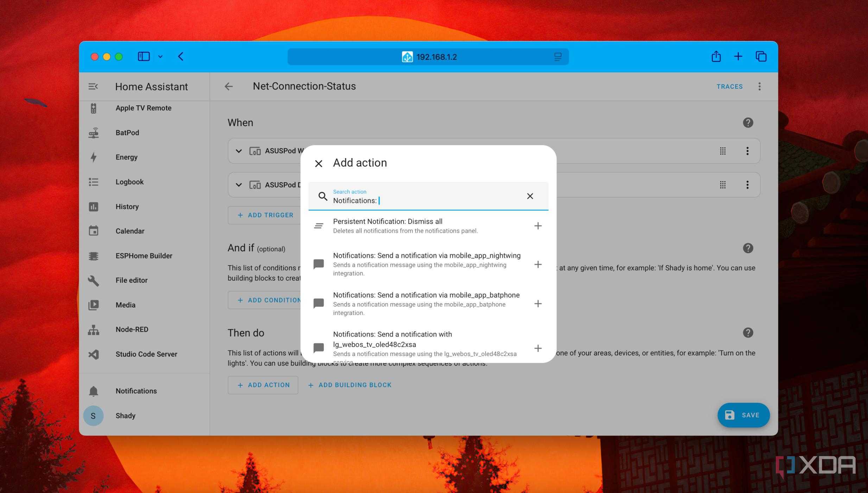Grab drag handle of first ASUSPod trigger
The height and width of the screenshot is (493, 868).
coord(722,151)
